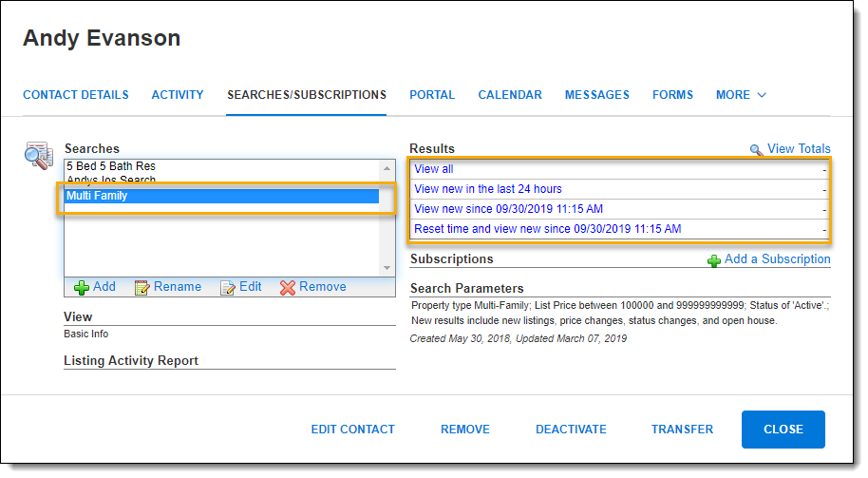Open the Calendar tab
This screenshot has width=868, height=478.
point(510,95)
